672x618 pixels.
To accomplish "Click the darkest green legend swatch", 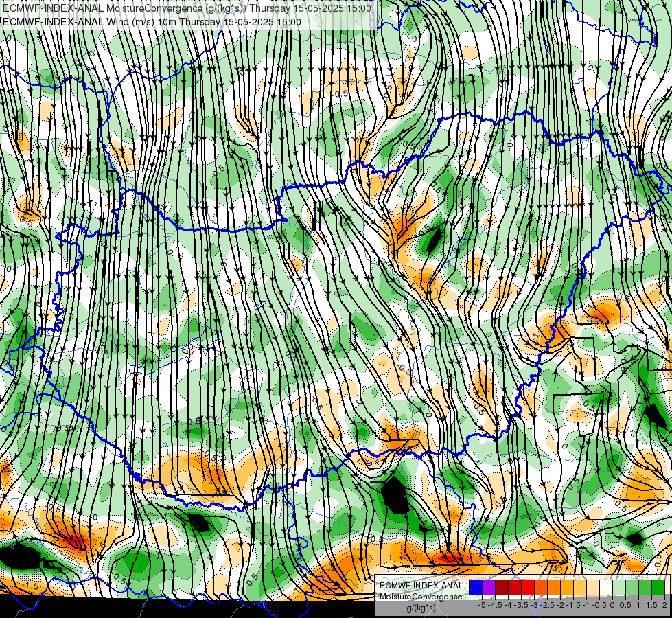I will [x=658, y=588].
